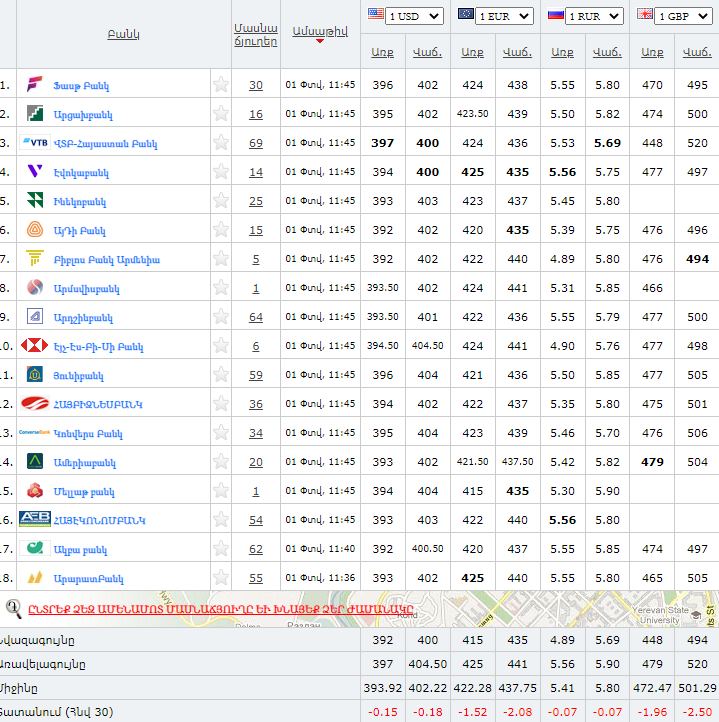Sort by Ամսաթիվ column header

click(320, 31)
